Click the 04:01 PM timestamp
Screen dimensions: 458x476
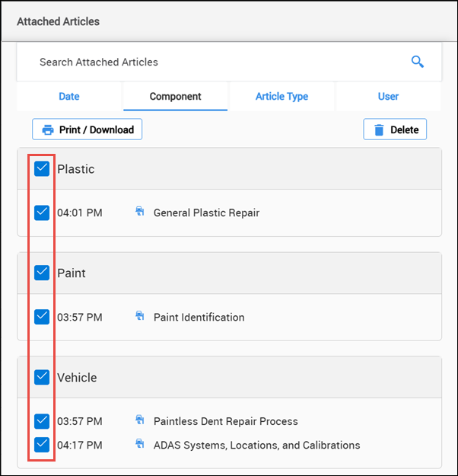[80, 212]
